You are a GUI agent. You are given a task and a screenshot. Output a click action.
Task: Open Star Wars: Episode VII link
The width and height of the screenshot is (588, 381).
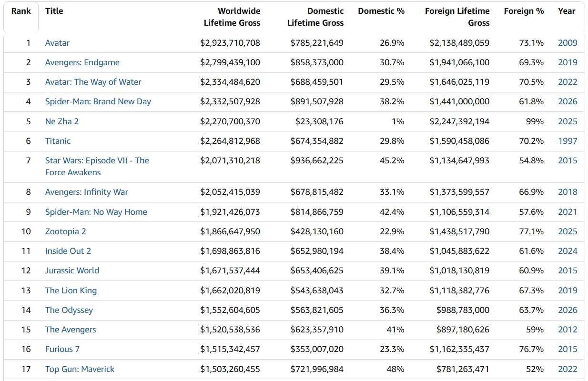pyautogui.click(x=97, y=166)
